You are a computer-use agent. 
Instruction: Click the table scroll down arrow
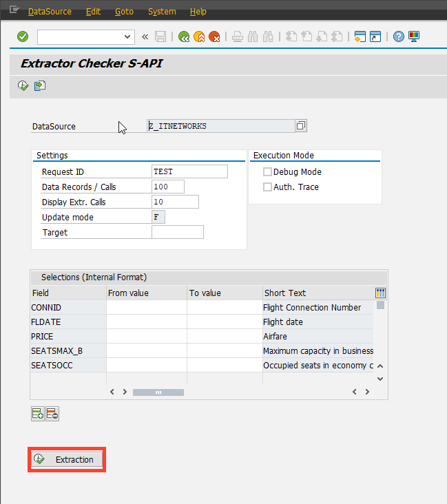[x=380, y=379]
